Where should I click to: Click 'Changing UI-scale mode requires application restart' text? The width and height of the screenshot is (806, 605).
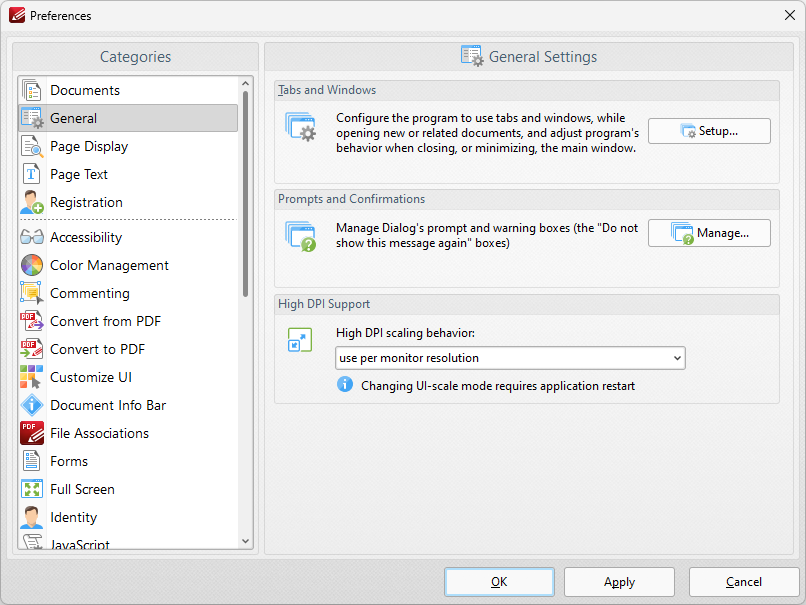tap(498, 386)
